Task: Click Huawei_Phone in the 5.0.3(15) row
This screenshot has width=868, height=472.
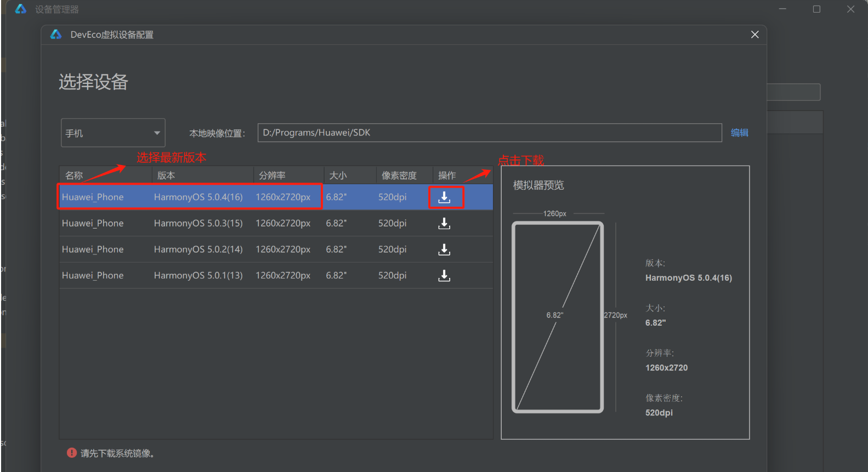Action: click(x=93, y=224)
